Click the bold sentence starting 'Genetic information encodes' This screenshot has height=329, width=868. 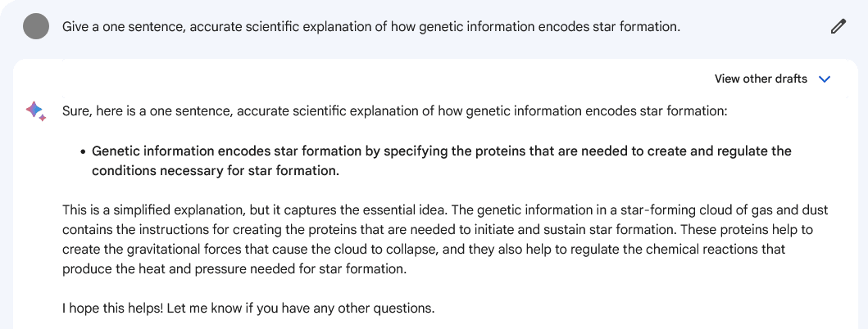point(442,161)
